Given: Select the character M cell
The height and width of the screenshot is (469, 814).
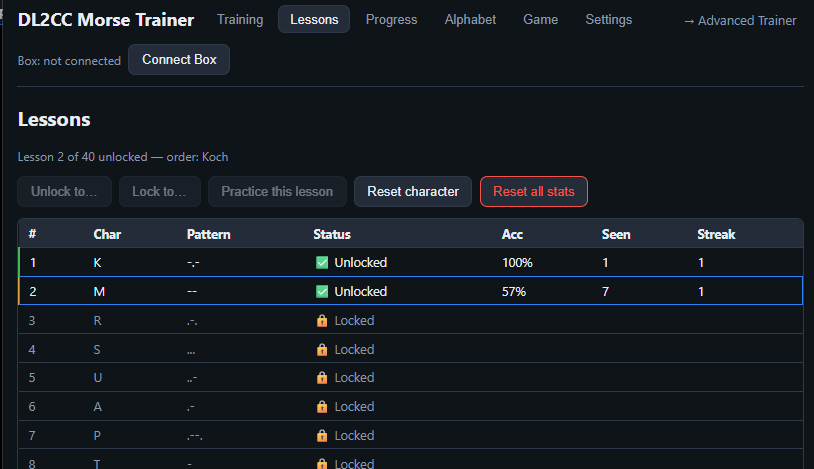Looking at the screenshot, I should [x=99, y=292].
